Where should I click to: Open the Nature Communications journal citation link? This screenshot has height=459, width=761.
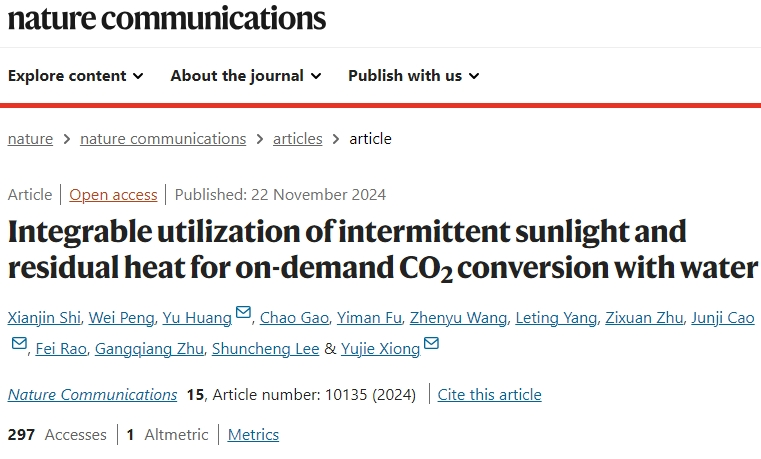(x=92, y=394)
